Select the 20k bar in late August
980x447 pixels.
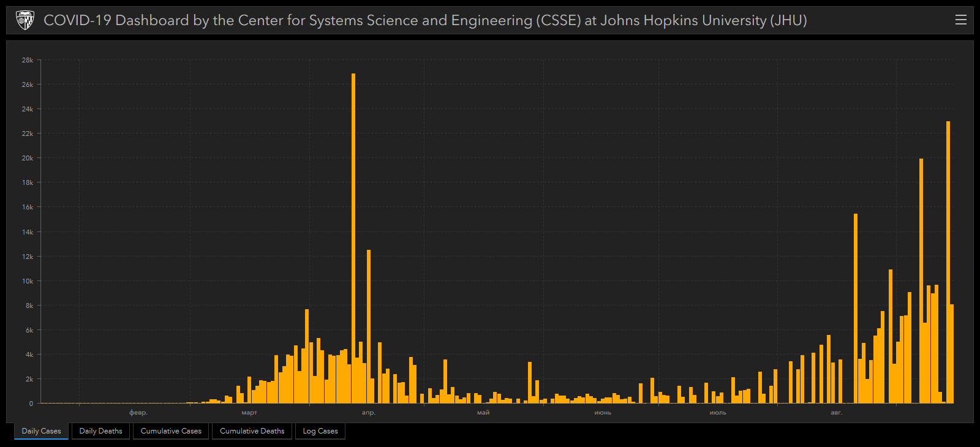921,280
